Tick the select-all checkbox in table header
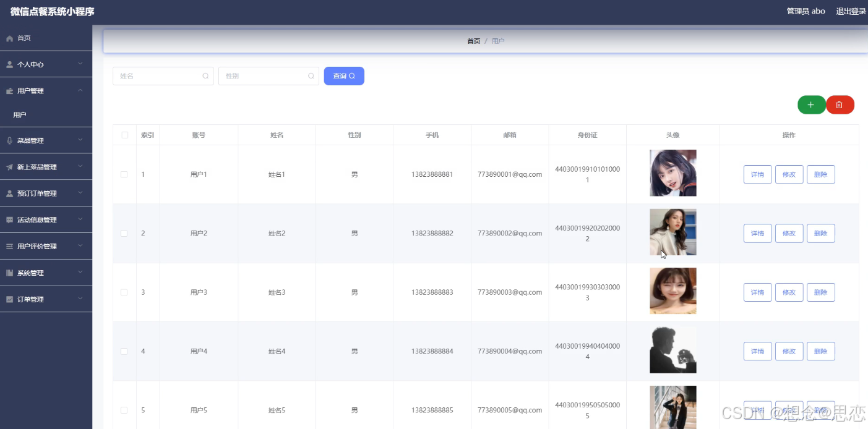868x429 pixels. coord(124,135)
